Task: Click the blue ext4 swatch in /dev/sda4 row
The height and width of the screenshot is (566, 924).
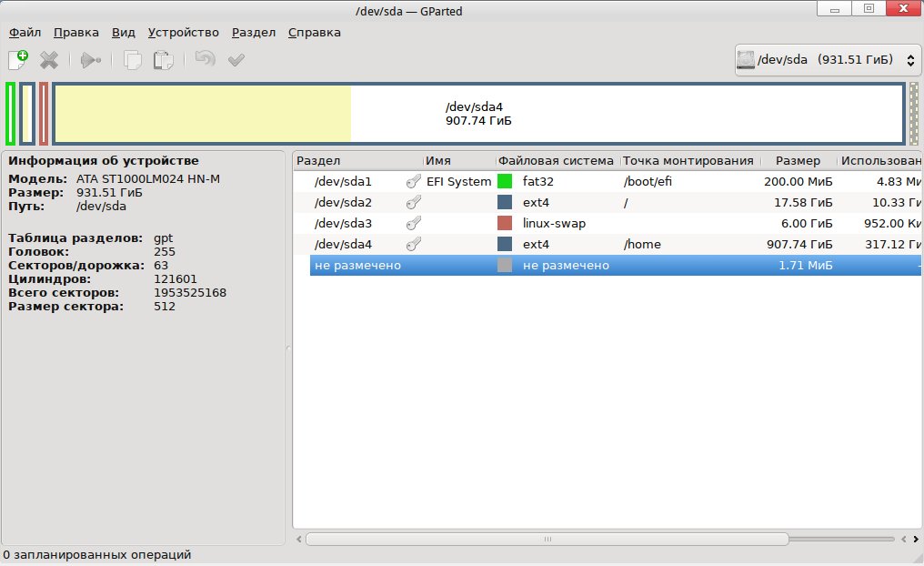Action: coord(505,244)
